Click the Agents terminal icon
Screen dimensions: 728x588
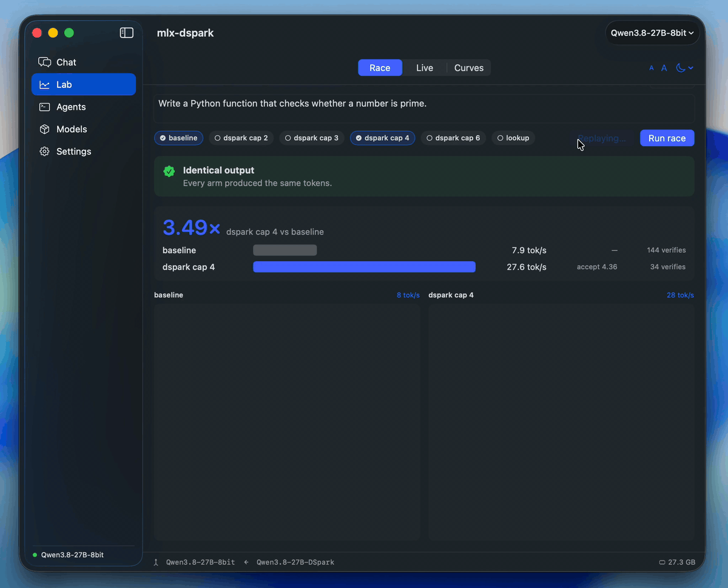click(x=44, y=107)
